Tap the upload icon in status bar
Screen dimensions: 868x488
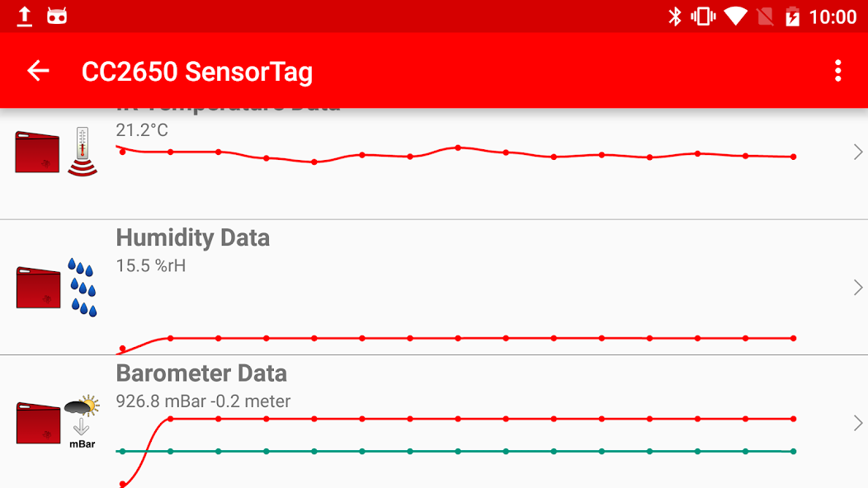tap(25, 16)
